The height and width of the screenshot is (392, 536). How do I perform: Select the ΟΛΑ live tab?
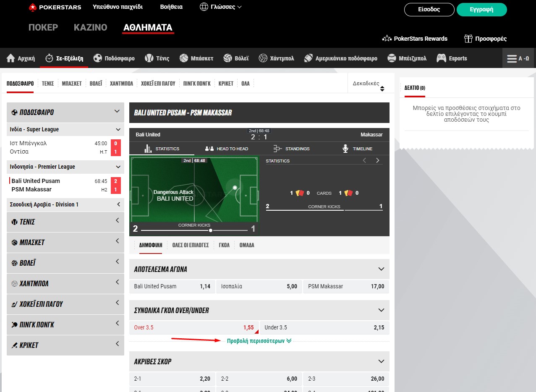click(x=246, y=84)
